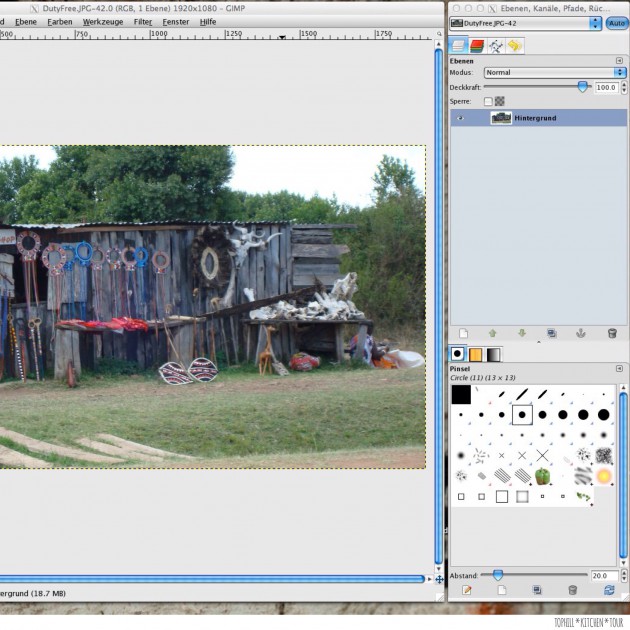Screen dimensions: 630x630
Task: Open the DutyFree.JPG-42 image selector dropdown
Action: [525, 23]
